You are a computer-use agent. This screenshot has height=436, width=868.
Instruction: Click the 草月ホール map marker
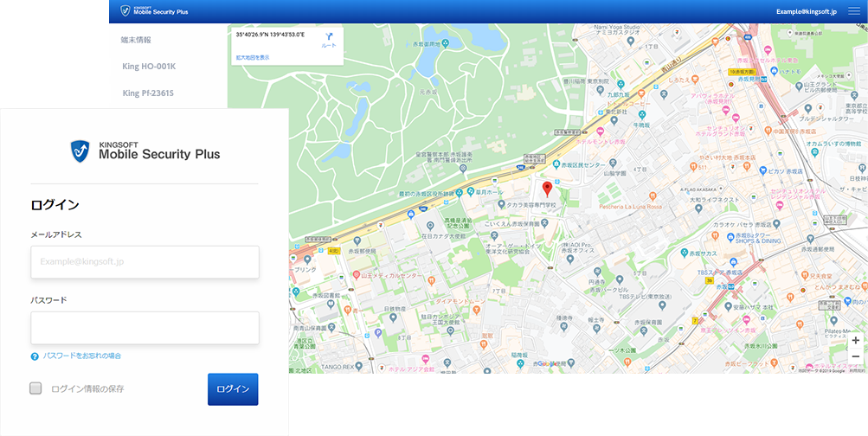coord(470,191)
